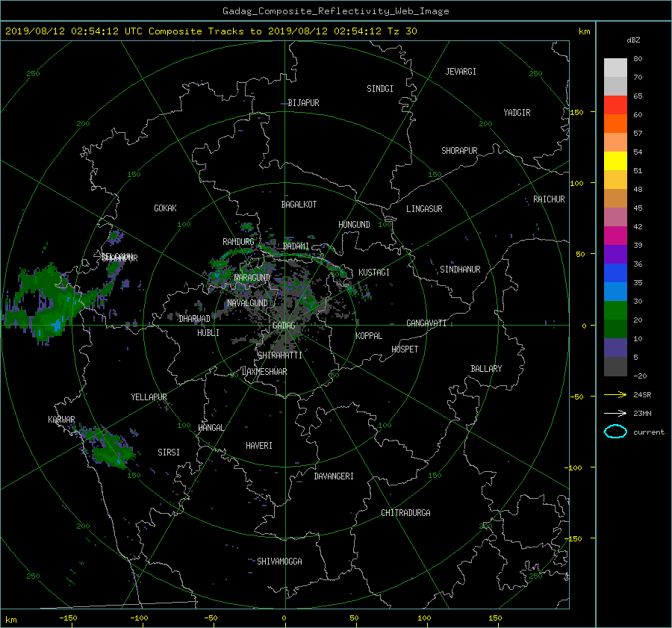
Task: Click the YADGIR city label
Action: pyautogui.click(x=517, y=113)
